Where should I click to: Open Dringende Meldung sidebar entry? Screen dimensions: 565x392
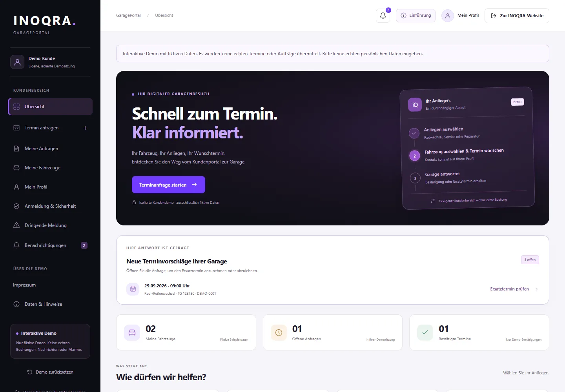50,225
